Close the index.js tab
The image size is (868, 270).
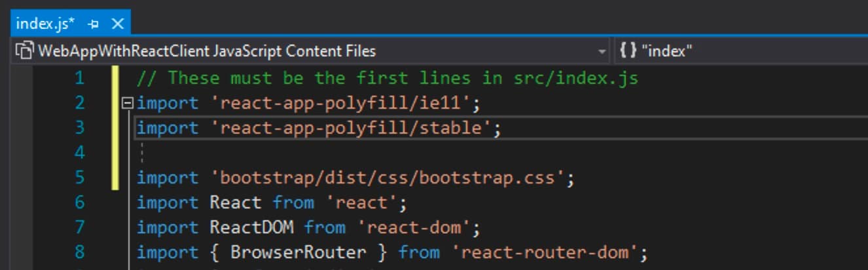point(118,24)
